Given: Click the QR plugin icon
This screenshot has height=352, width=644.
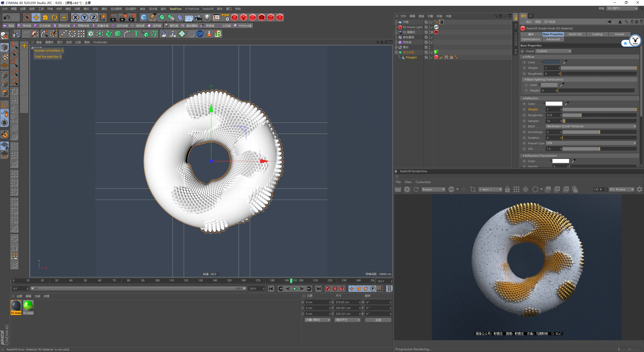Looking at the screenshot, I should click(200, 34).
